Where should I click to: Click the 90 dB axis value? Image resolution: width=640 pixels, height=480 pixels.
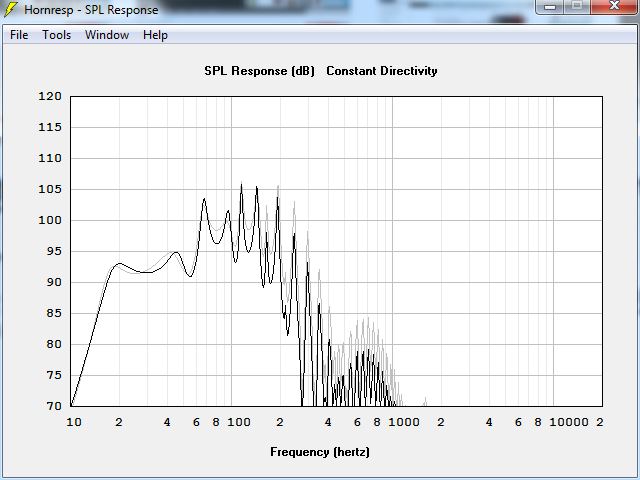pos(53,282)
